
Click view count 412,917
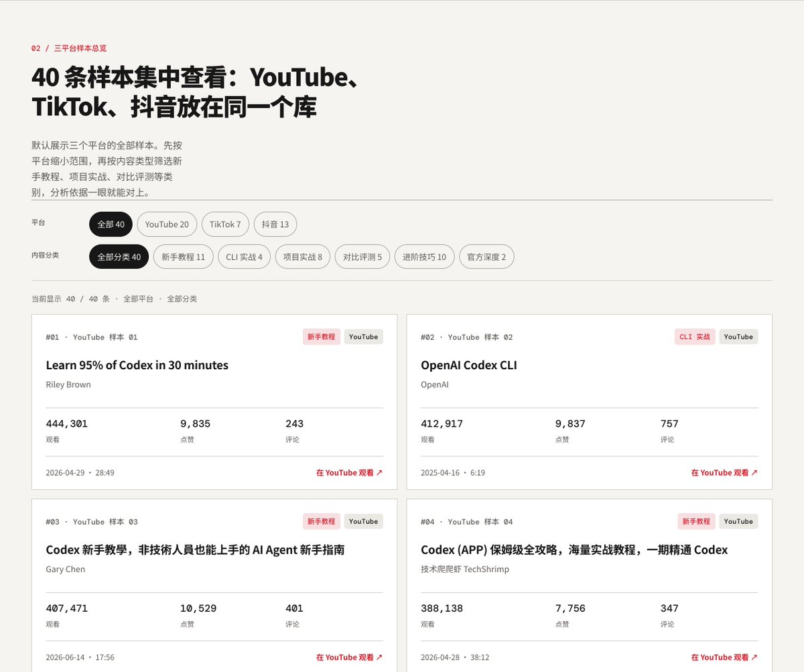point(442,423)
